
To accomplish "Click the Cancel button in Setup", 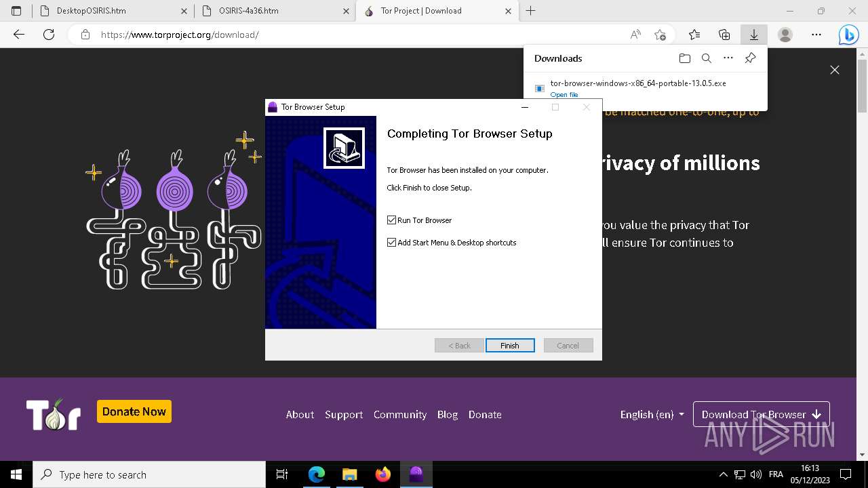I will (x=568, y=346).
